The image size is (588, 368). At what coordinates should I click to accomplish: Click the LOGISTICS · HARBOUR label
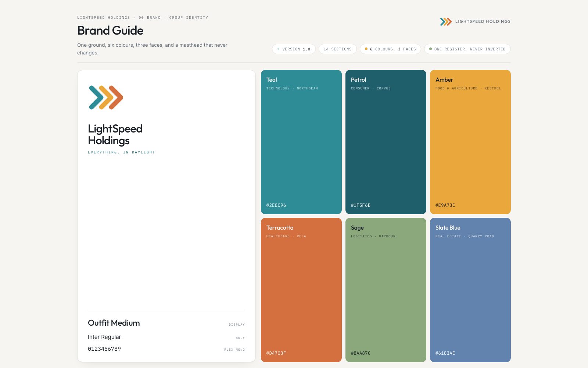(373, 236)
